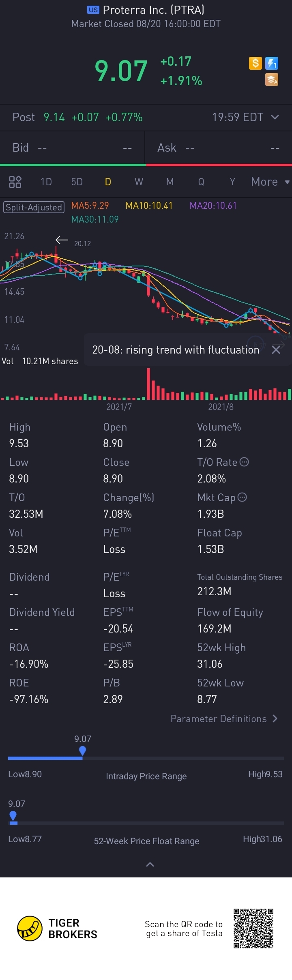Switch to the 1D chart tab
This screenshot has height=980, width=292.
[46, 182]
